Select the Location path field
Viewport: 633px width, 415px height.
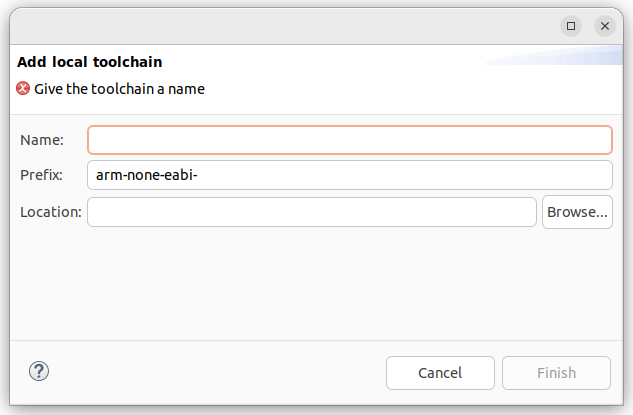pos(312,212)
